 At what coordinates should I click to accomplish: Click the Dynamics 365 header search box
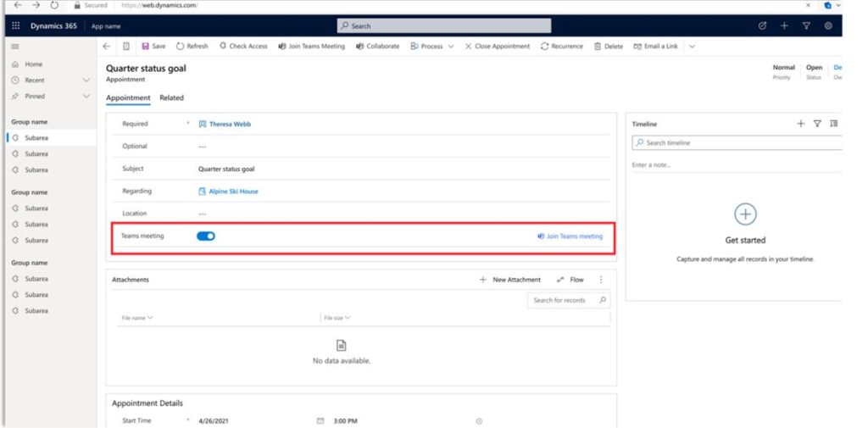coord(444,26)
